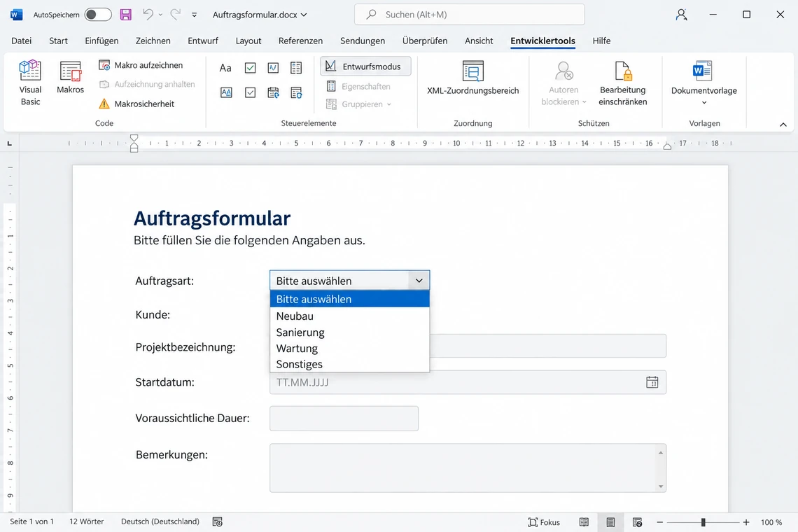Insert the framed AA plain text control

226,92
